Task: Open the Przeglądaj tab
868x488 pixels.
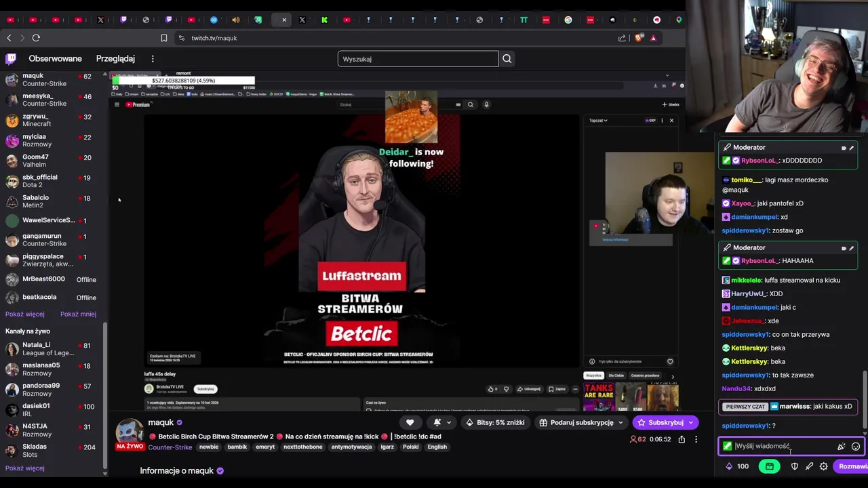Action: click(115, 59)
